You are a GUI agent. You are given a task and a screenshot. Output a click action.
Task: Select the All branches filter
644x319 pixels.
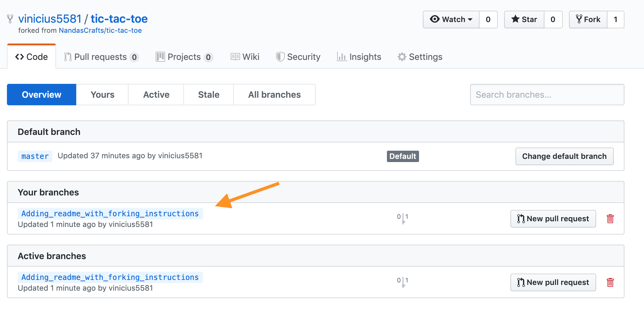[x=274, y=95]
